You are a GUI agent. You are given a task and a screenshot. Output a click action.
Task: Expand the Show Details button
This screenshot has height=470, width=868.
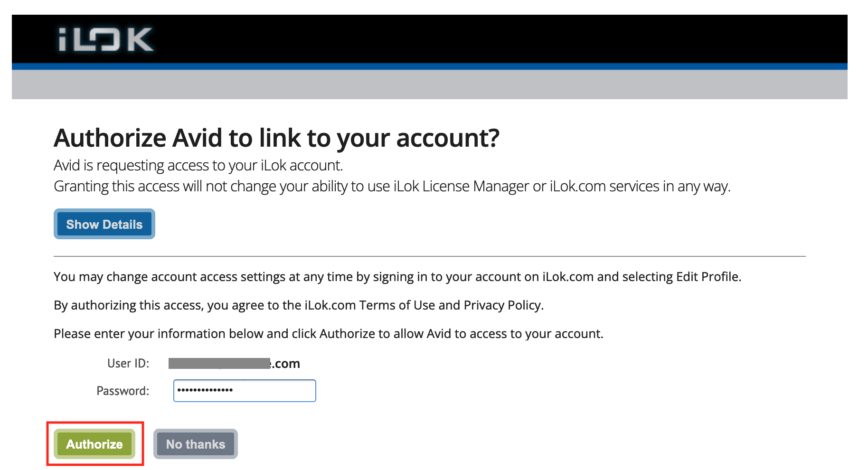click(104, 224)
